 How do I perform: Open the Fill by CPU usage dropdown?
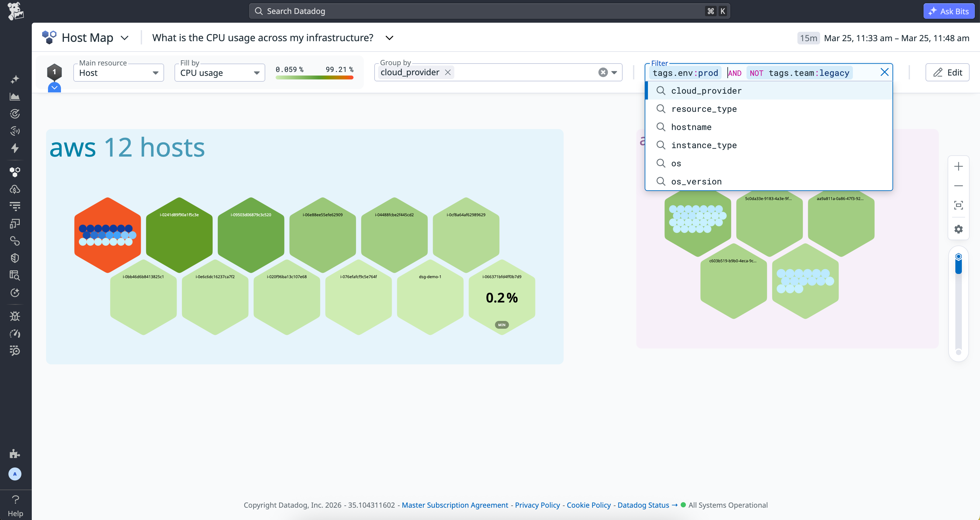pyautogui.click(x=220, y=73)
